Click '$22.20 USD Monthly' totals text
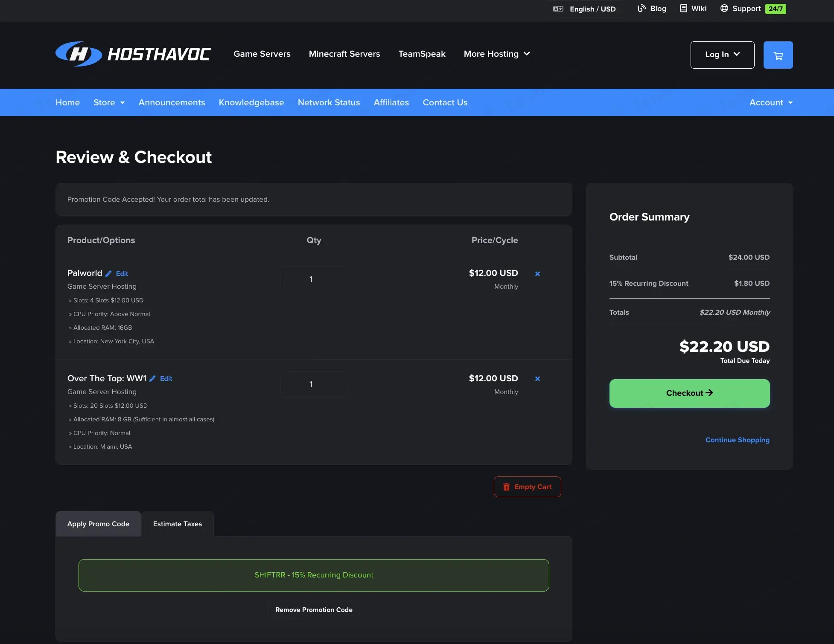Screen dimensions: 834x644 point(735,313)
